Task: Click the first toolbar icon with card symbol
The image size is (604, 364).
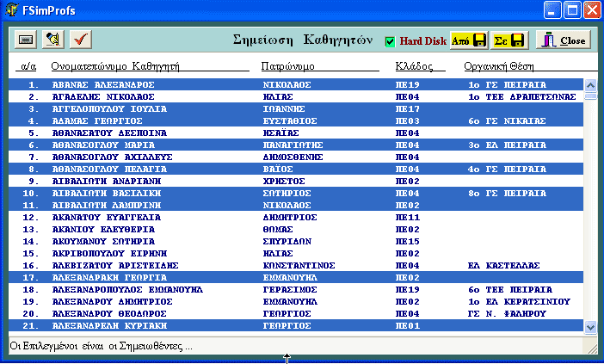Action: tap(26, 40)
